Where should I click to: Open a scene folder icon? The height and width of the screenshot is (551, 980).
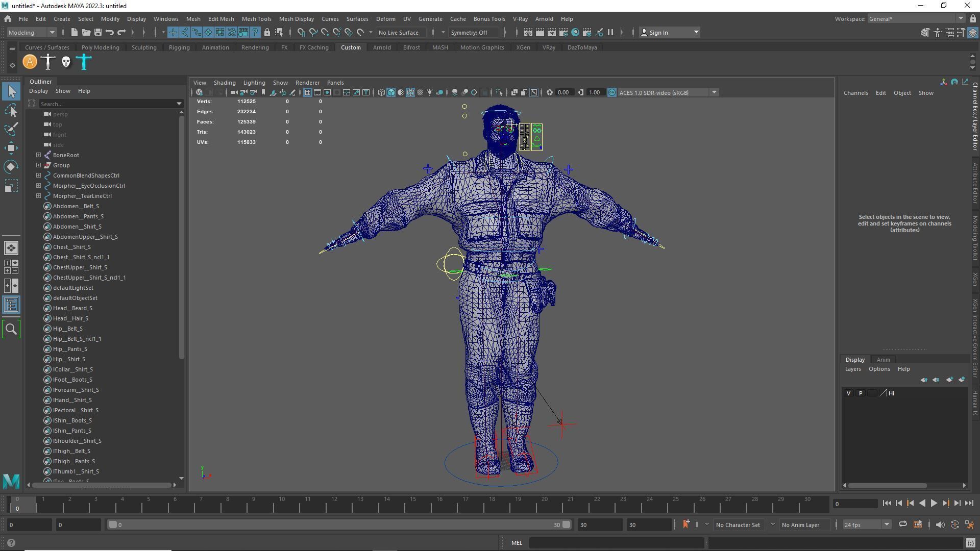86,33
